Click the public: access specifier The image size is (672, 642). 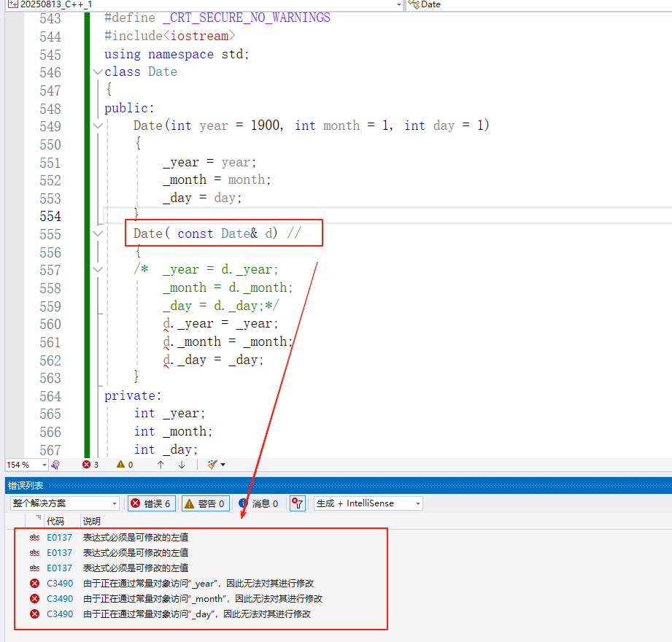pyautogui.click(x=129, y=108)
